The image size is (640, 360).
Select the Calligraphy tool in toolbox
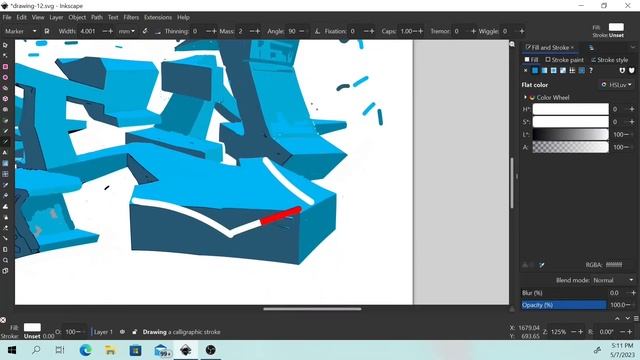click(x=5, y=142)
